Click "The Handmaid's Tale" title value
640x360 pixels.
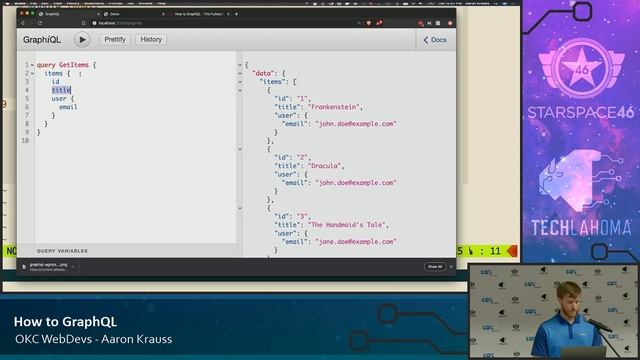348,225
